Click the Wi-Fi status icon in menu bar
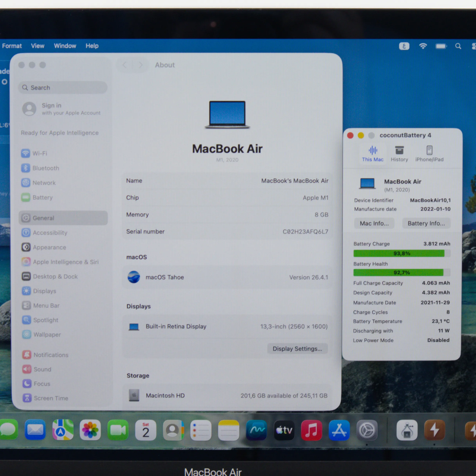This screenshot has width=476, height=476. pos(423,46)
